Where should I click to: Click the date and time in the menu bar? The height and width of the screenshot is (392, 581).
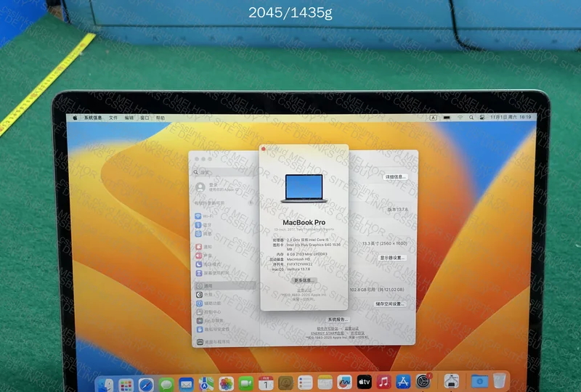tap(511, 117)
